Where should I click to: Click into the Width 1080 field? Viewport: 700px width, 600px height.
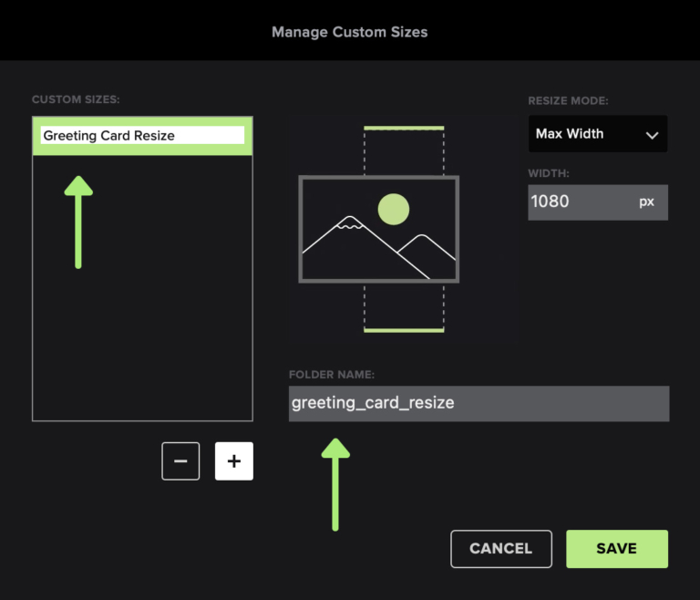(598, 202)
